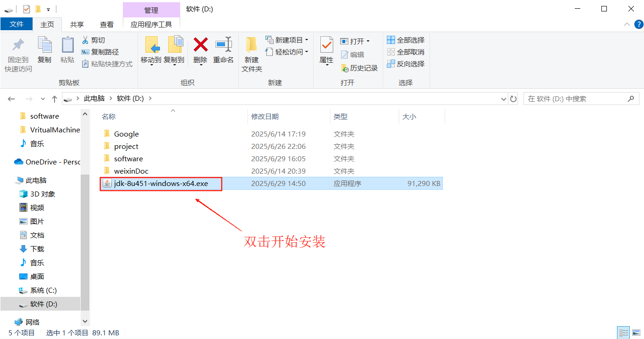Screen dimensions: 644x339
Task: Click the Manage (管理) contextual tab
Action: 151,10
